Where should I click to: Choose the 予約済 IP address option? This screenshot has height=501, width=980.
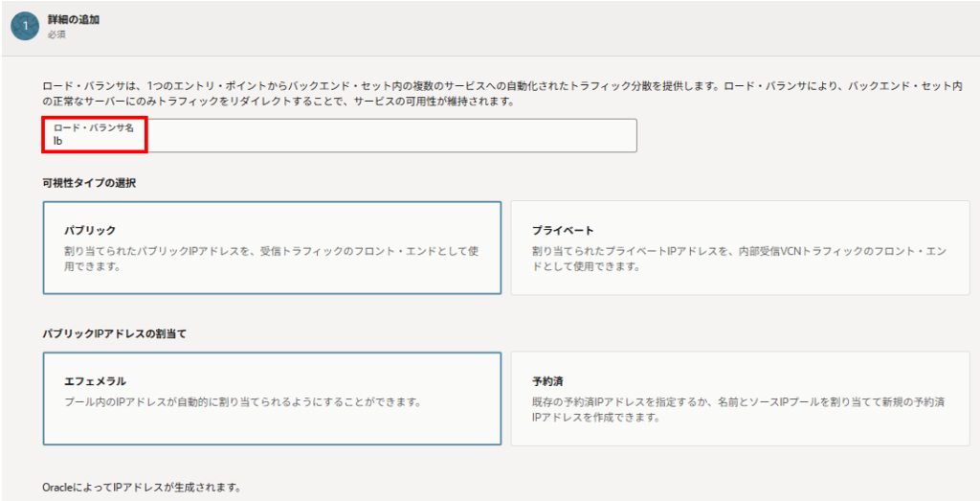tap(740, 399)
